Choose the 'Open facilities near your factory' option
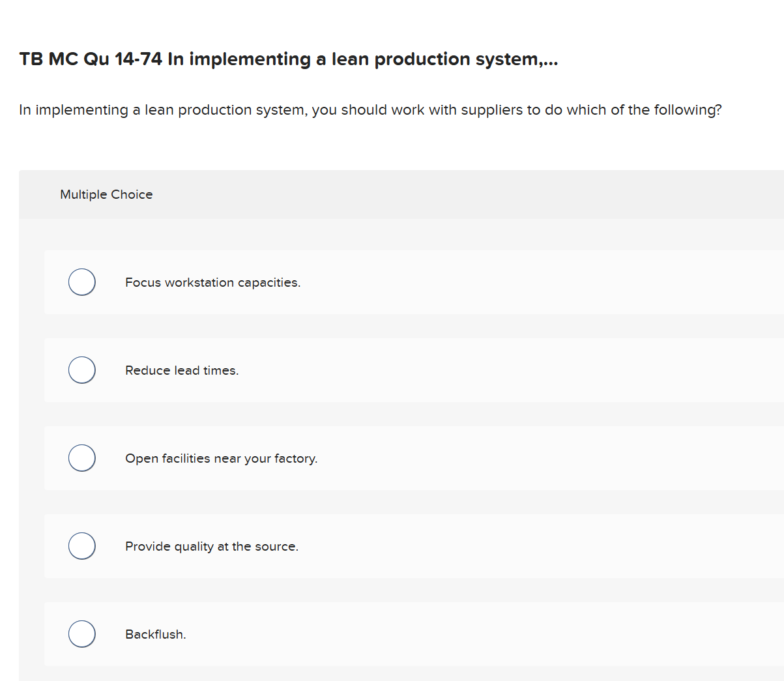Image resolution: width=784 pixels, height=681 pixels. (x=81, y=457)
